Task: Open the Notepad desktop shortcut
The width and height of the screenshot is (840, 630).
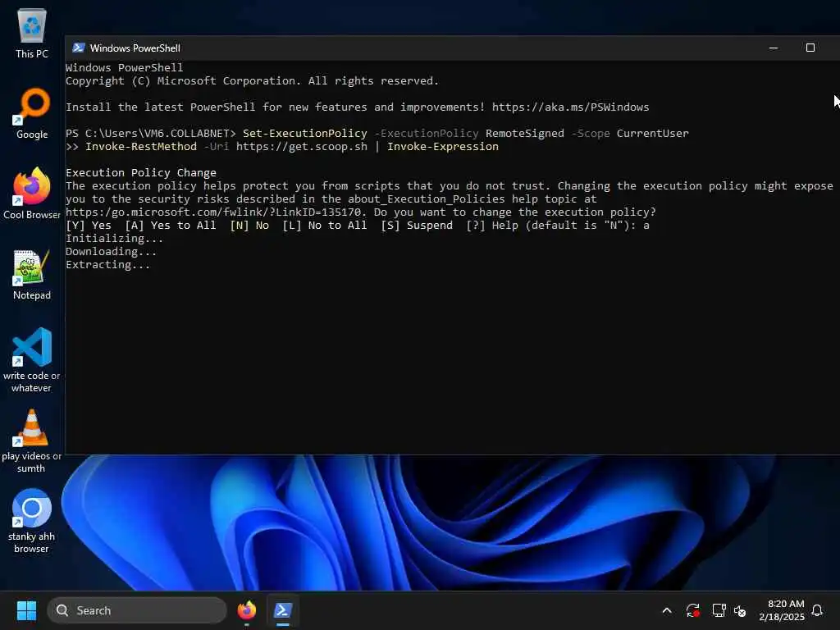Action: [32, 275]
